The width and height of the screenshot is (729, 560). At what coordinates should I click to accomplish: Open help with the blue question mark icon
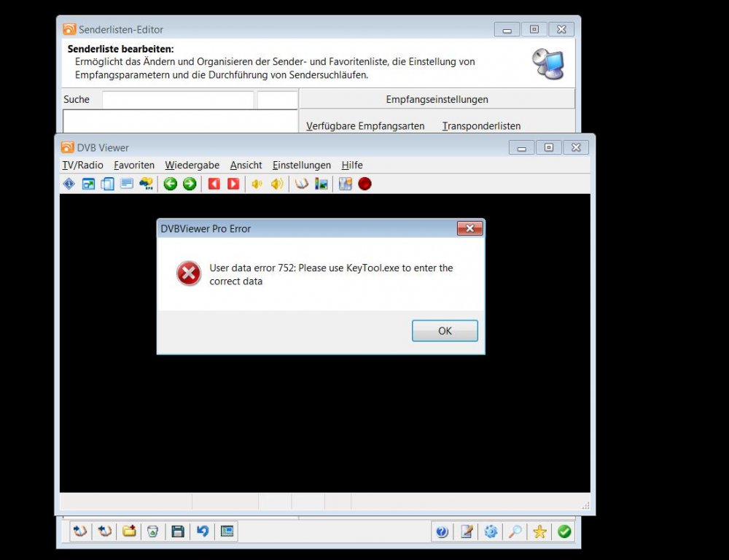click(x=443, y=532)
